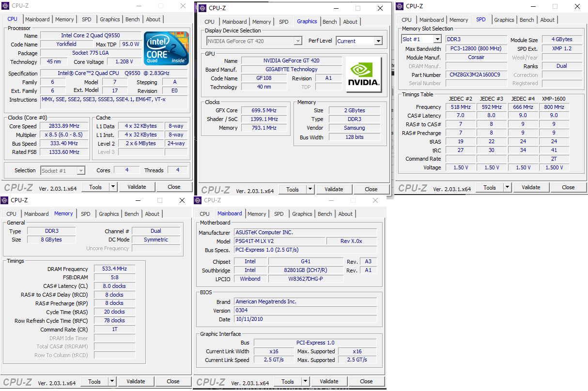Expand Tools arrow in the Memory timings window
The height and width of the screenshot is (391, 588).
coord(112,381)
